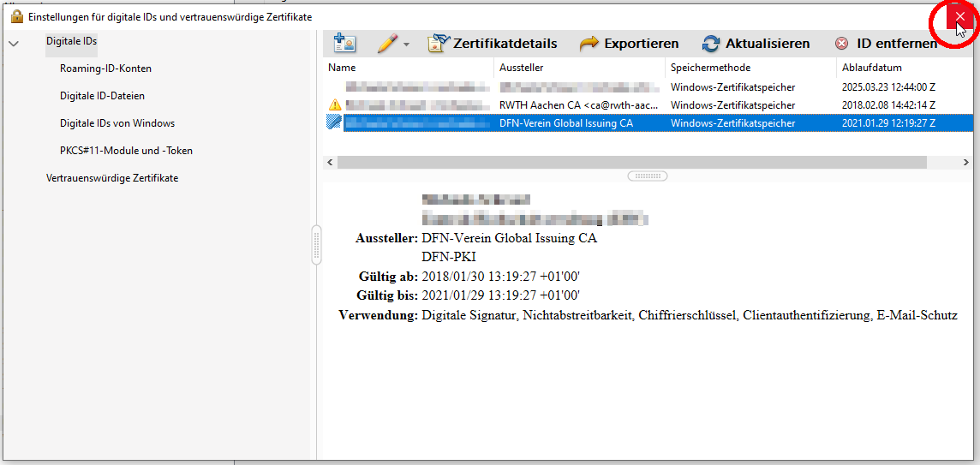
Task: Collapse the Digitale IDs tree node
Action: 13,42
